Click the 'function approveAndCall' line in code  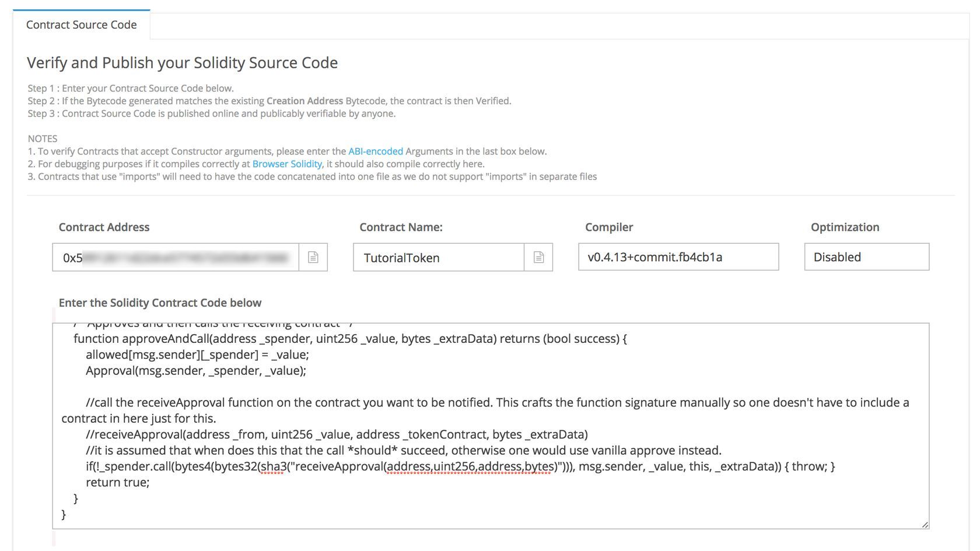pyautogui.click(x=350, y=339)
